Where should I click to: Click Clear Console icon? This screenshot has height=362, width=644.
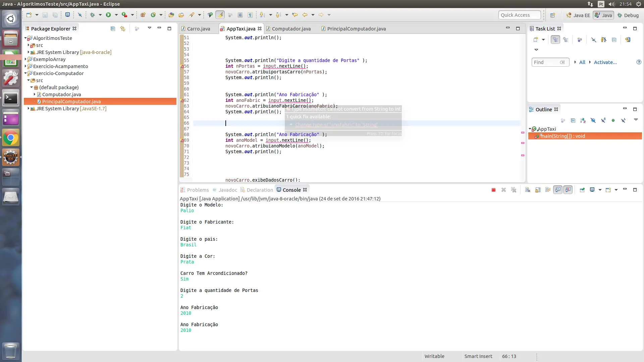[x=528, y=190]
